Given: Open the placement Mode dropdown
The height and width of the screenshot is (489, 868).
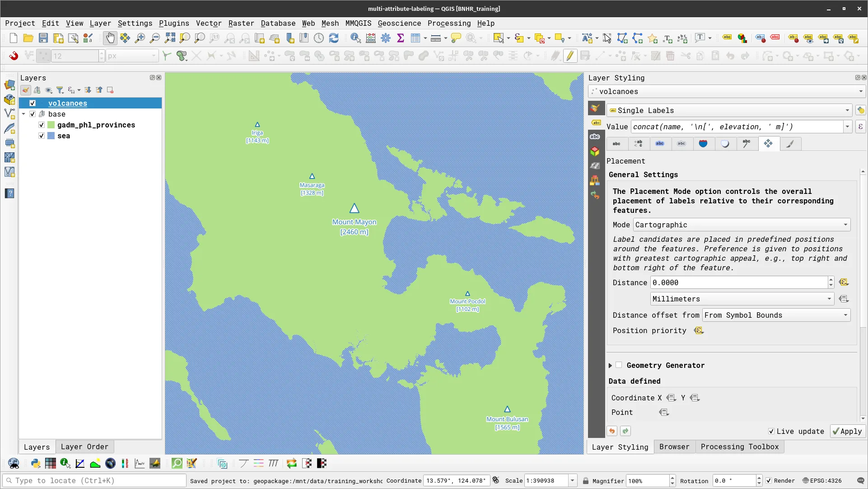Looking at the screenshot, I should tap(742, 225).
